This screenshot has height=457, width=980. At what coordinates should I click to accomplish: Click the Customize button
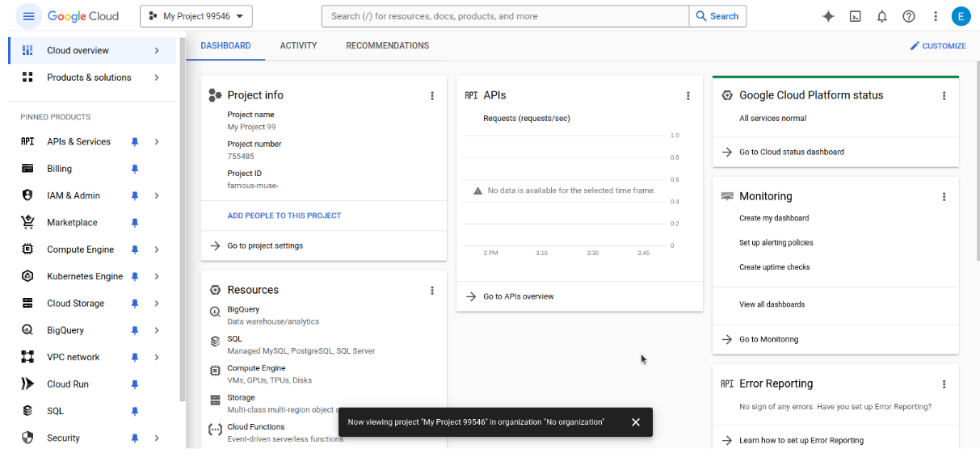pyautogui.click(x=938, y=46)
